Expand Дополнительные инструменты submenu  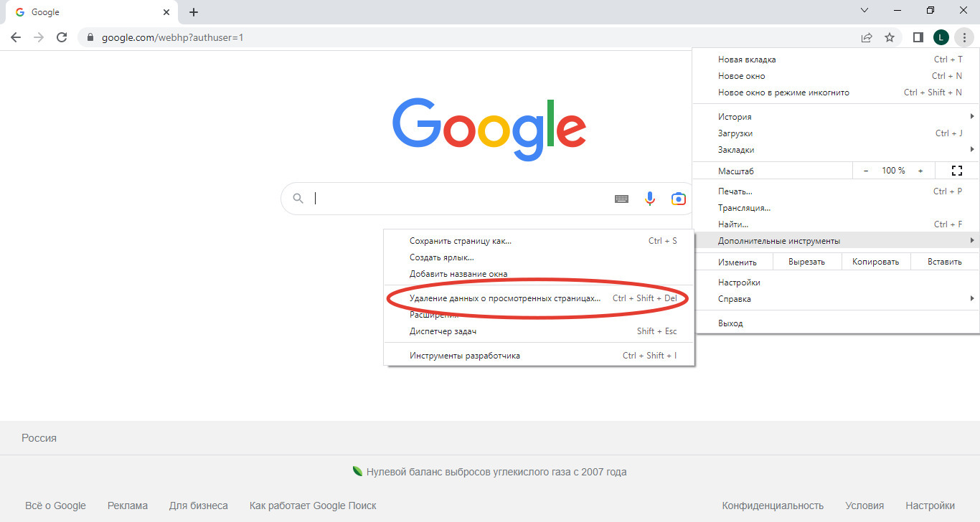tap(836, 241)
